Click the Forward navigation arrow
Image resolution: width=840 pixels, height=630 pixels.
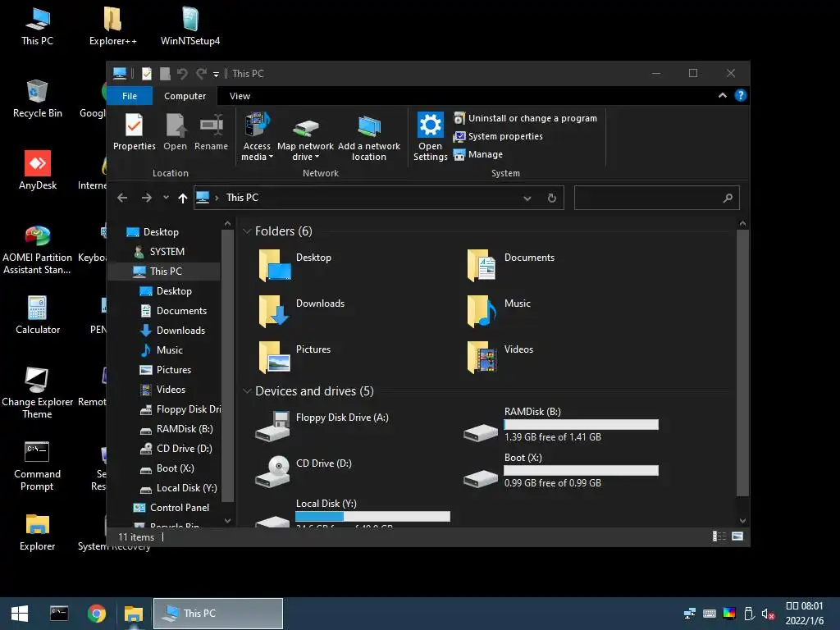click(146, 198)
